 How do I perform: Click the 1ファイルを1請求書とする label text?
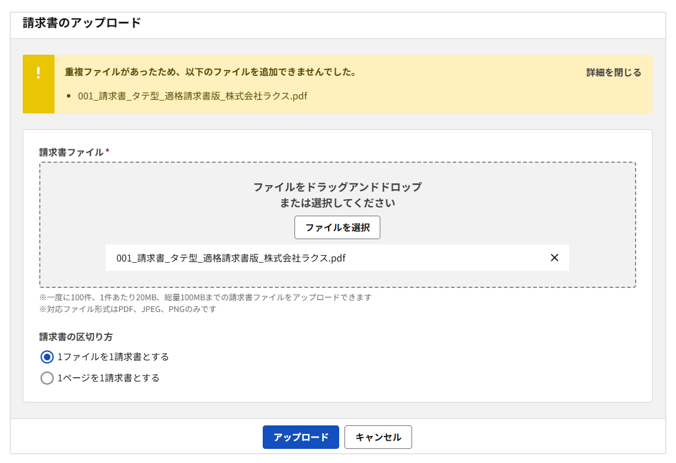113,357
